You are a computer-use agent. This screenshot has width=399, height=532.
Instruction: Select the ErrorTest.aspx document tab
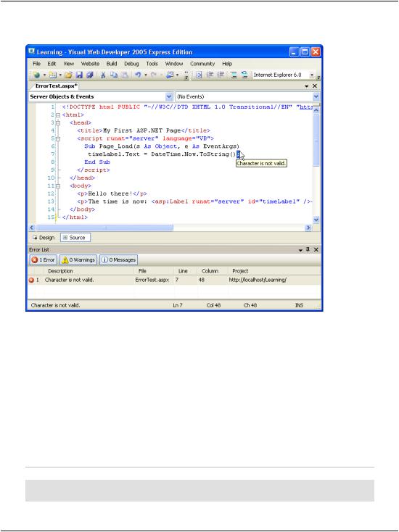coord(57,86)
